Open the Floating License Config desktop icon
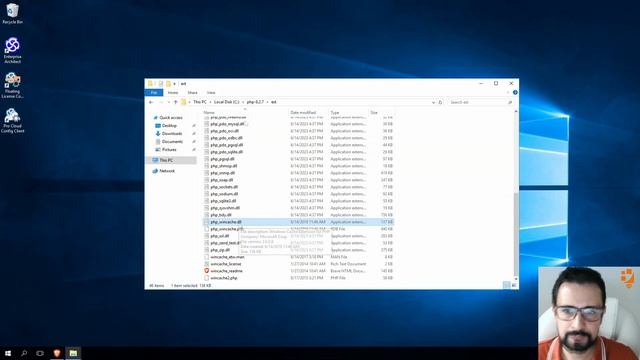The height and width of the screenshot is (360, 640). [x=12, y=85]
